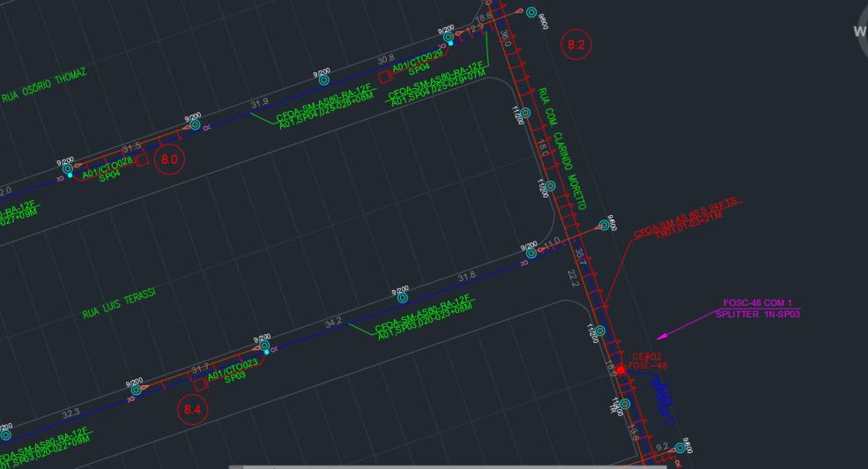Click the red circled 8.2 marker
The image size is (868, 469).
[x=576, y=45]
